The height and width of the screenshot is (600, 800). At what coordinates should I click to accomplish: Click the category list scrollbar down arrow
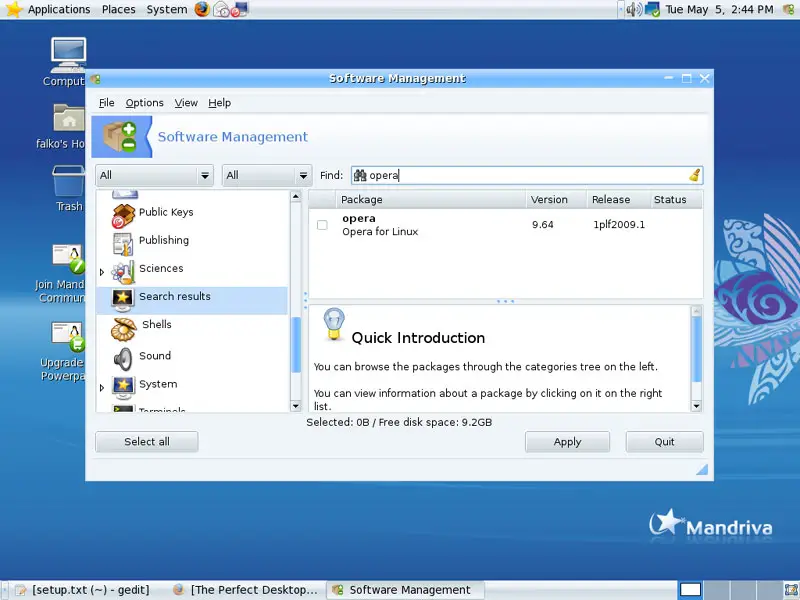click(296, 406)
